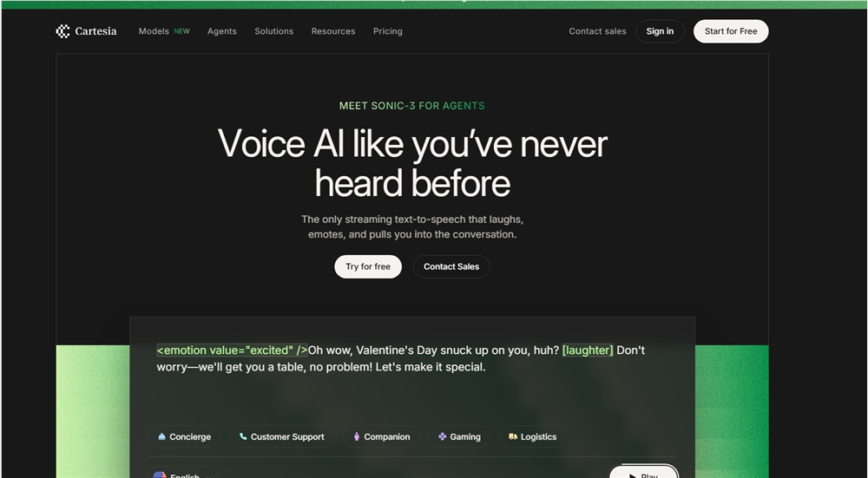Go to the Pricing page
Image resolution: width=868 pixels, height=478 pixels.
tap(387, 31)
